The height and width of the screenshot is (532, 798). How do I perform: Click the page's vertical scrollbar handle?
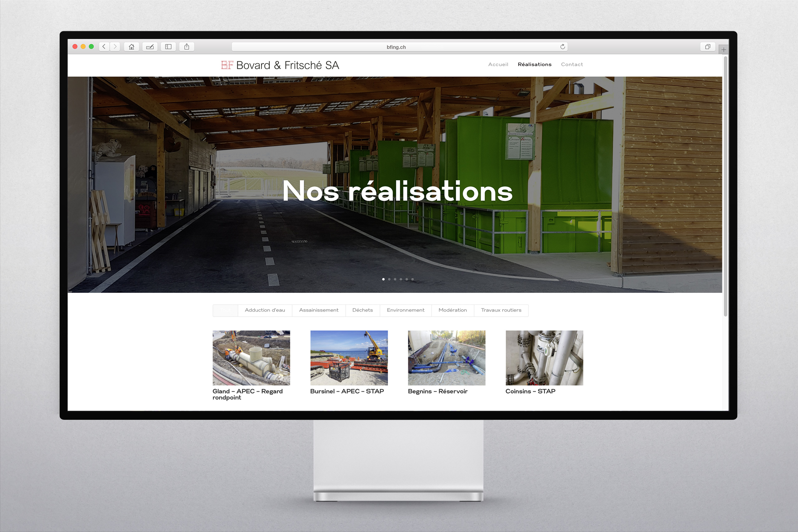726,187
